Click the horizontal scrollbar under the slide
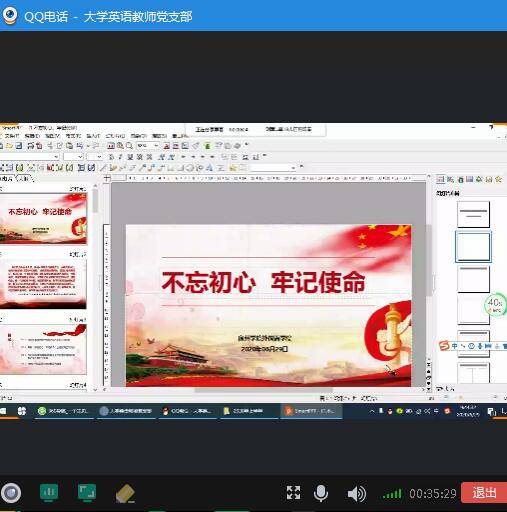This screenshot has width=507, height=512. [x=263, y=389]
